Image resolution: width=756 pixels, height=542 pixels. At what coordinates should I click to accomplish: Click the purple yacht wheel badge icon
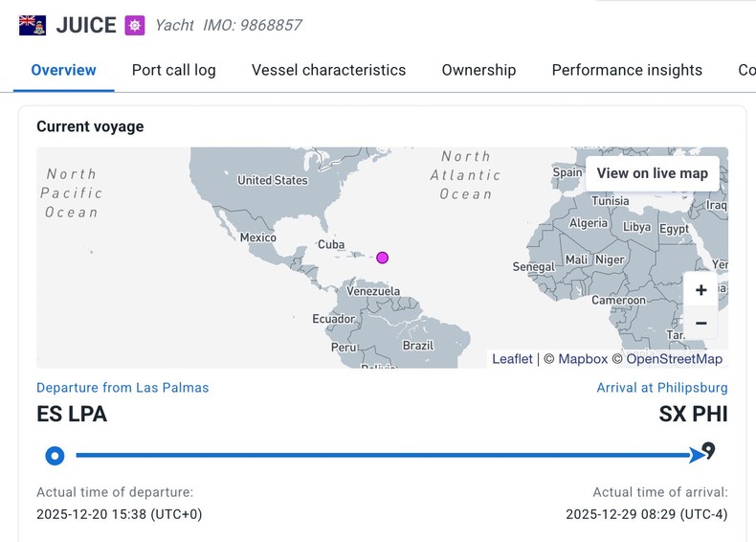coord(135,26)
